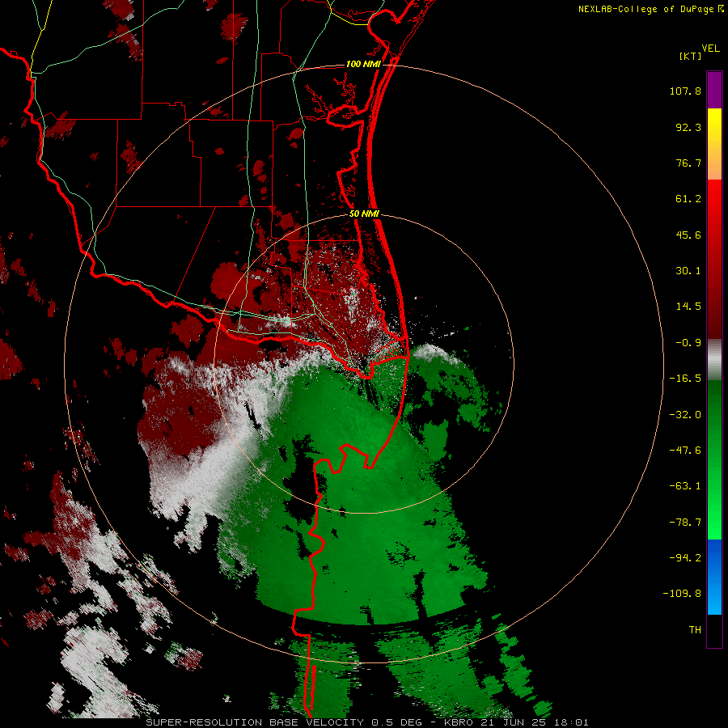This screenshot has width=728, height=728.
Task: Select the 76.7 velocity scale value
Action: [x=688, y=163]
